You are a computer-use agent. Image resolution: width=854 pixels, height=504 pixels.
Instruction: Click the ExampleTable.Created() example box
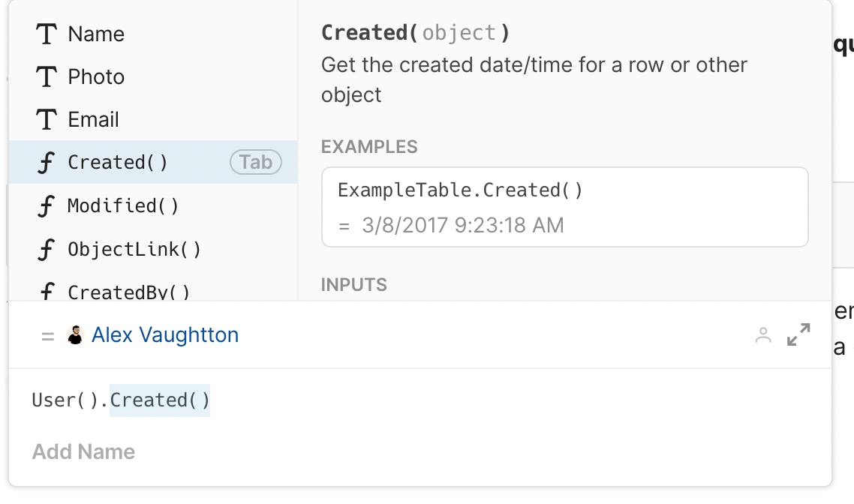564,207
